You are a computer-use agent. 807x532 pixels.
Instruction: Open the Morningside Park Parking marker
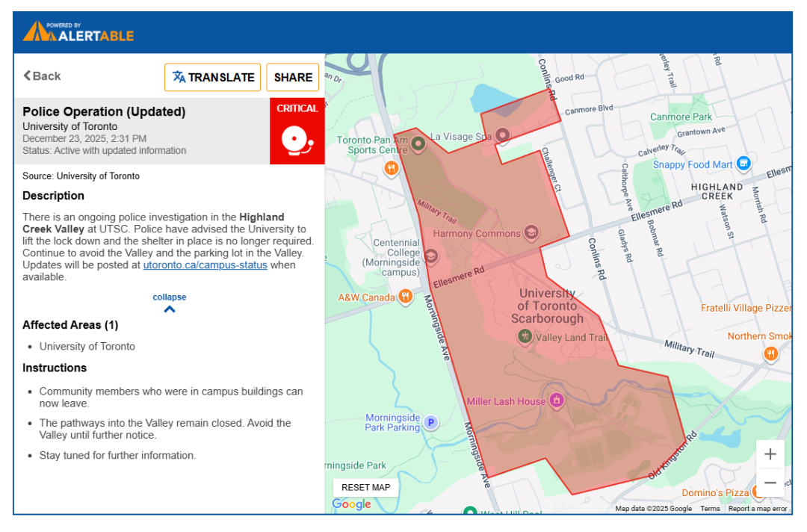pyautogui.click(x=430, y=423)
